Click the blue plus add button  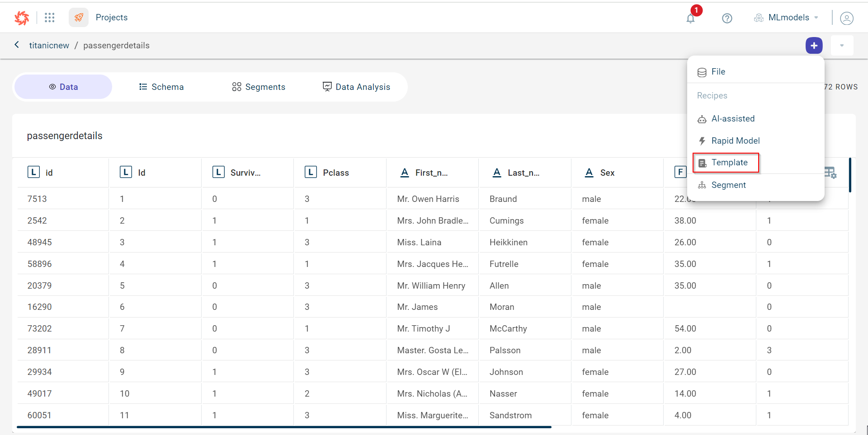[x=814, y=46]
